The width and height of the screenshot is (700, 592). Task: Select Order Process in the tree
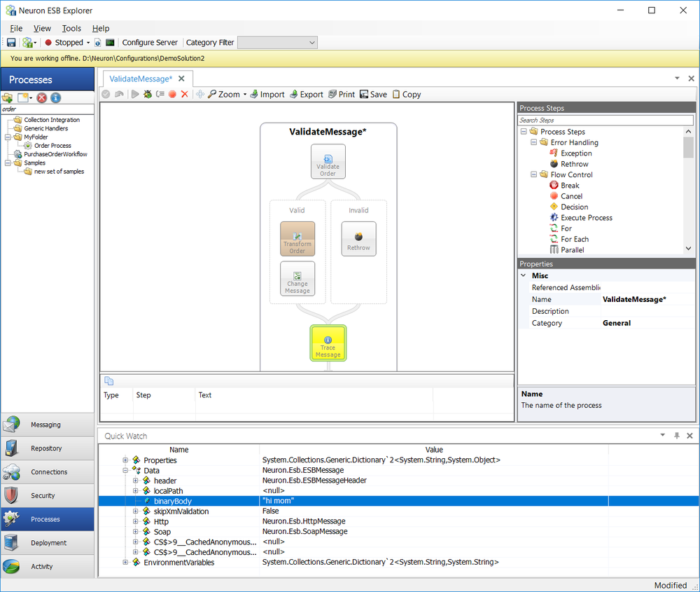pos(52,146)
